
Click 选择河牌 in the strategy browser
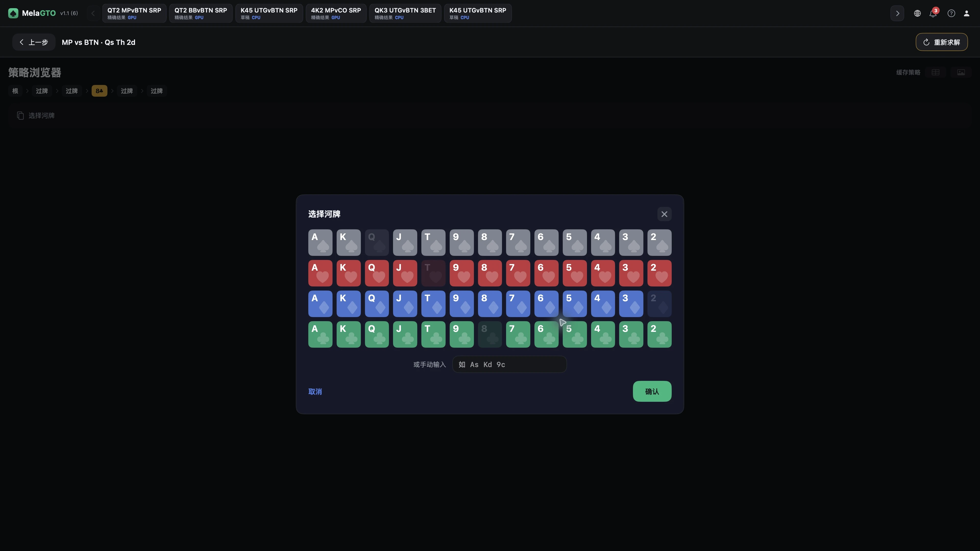(36, 116)
